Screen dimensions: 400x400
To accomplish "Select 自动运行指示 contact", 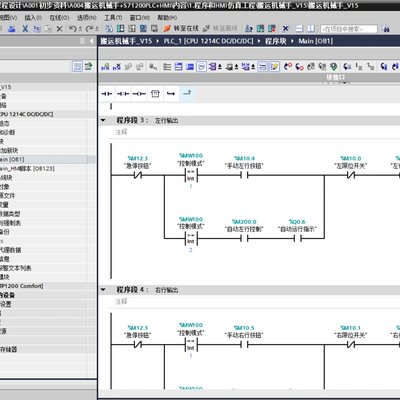I will 297,238.
